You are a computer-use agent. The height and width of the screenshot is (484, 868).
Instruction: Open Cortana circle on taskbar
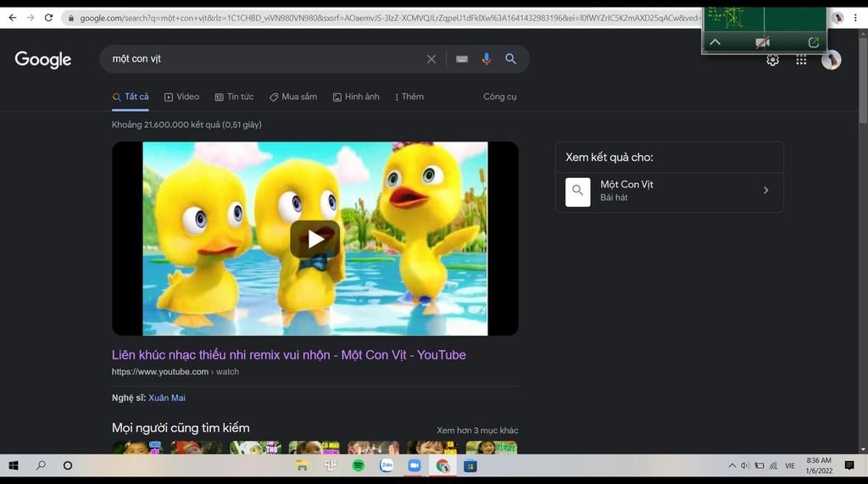click(68, 465)
